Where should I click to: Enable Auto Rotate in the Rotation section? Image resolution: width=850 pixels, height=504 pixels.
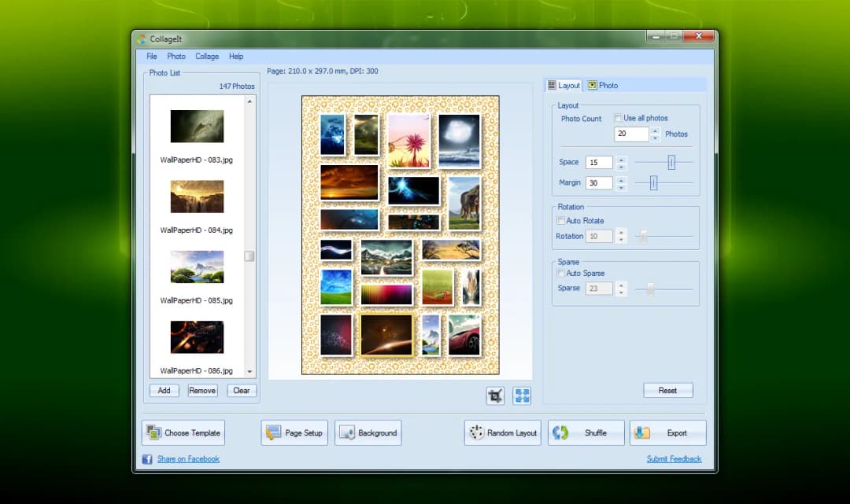pos(562,221)
